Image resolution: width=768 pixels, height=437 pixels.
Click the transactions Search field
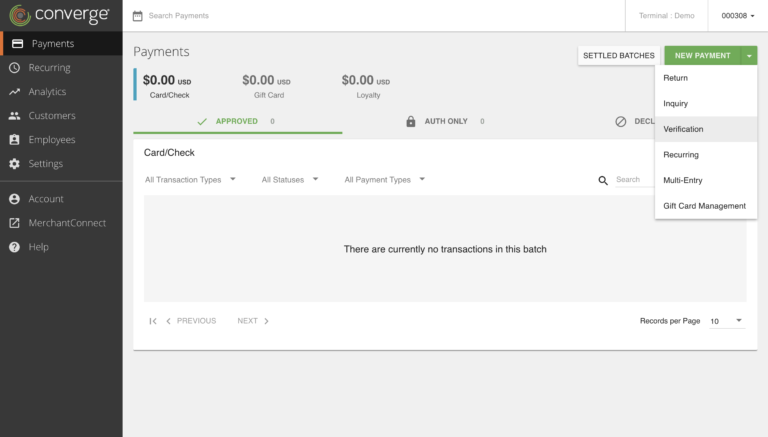pyautogui.click(x=634, y=180)
